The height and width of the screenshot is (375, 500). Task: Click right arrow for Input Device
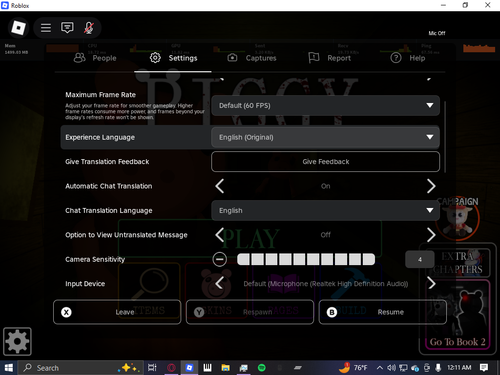click(431, 284)
